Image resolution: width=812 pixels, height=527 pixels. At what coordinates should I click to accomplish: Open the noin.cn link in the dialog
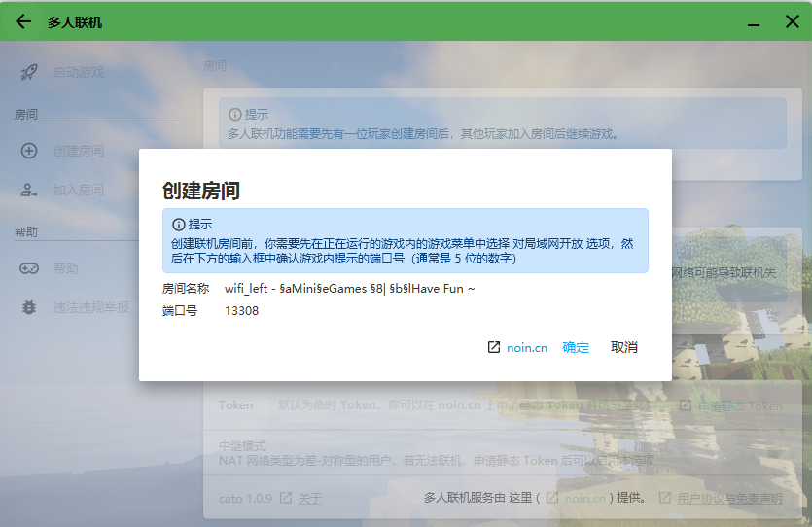click(x=526, y=347)
